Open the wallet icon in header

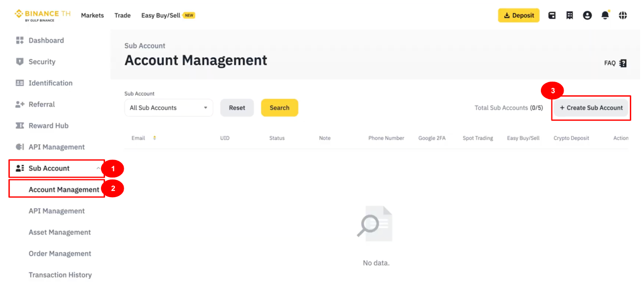(552, 15)
